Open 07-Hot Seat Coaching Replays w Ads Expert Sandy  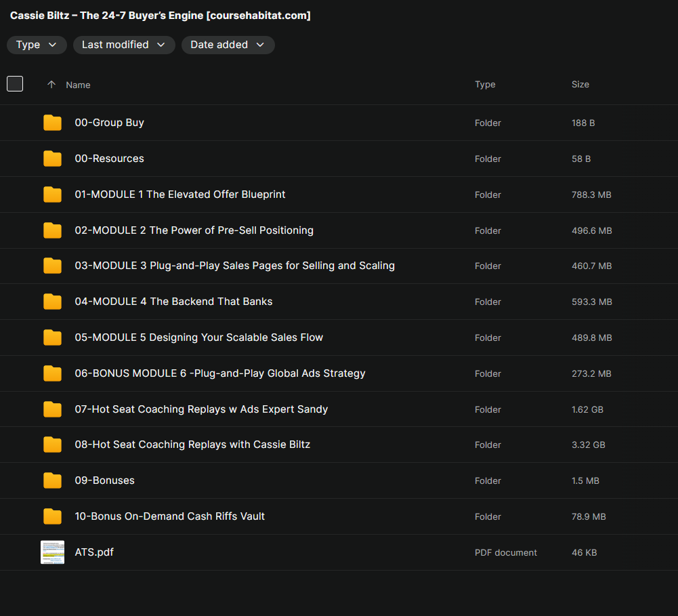[x=201, y=409]
